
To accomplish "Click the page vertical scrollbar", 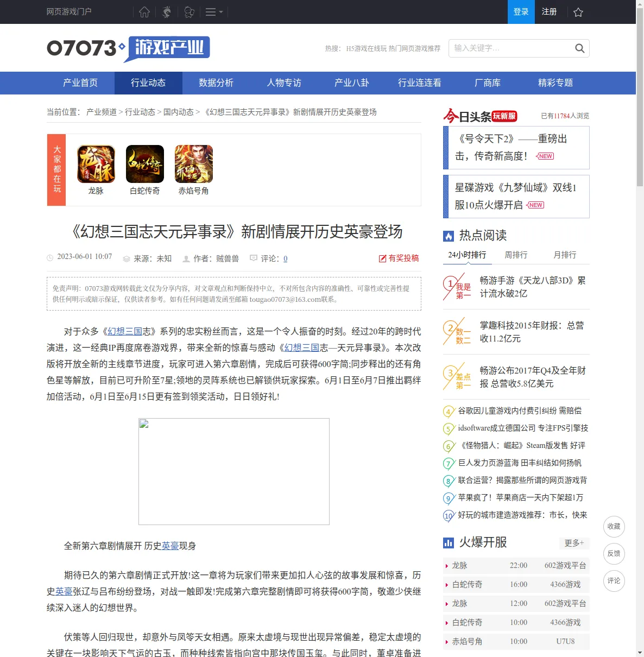I will [x=640, y=97].
